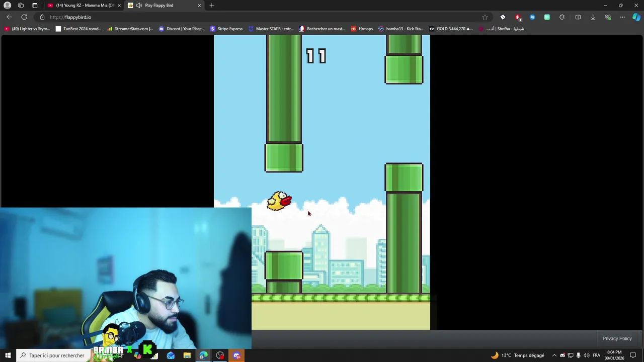Open the Mail app in taskbar

point(171,355)
